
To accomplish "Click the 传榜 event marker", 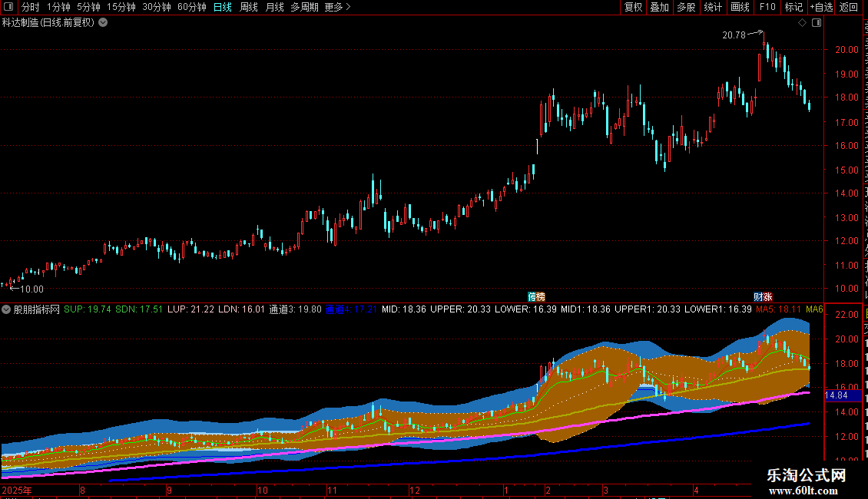I will pyautogui.click(x=536, y=297).
